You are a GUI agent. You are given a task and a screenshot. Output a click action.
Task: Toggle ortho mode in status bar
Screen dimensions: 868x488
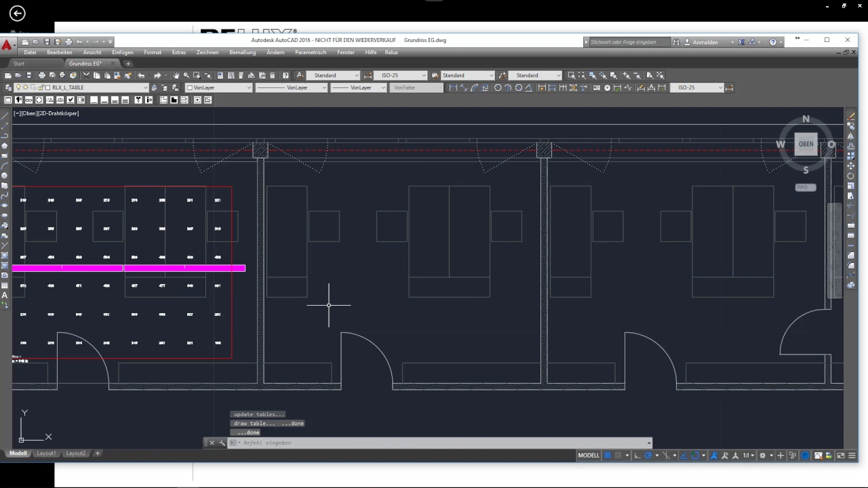[637, 455]
